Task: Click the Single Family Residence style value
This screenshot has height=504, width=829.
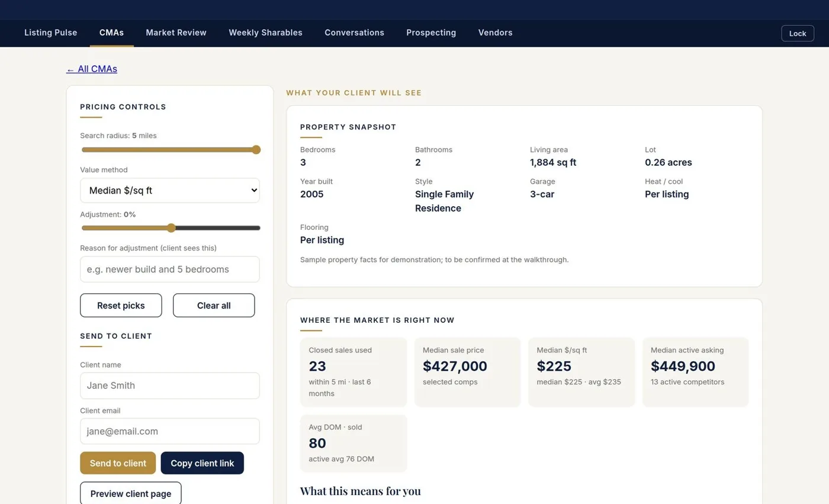Action: [445, 201]
